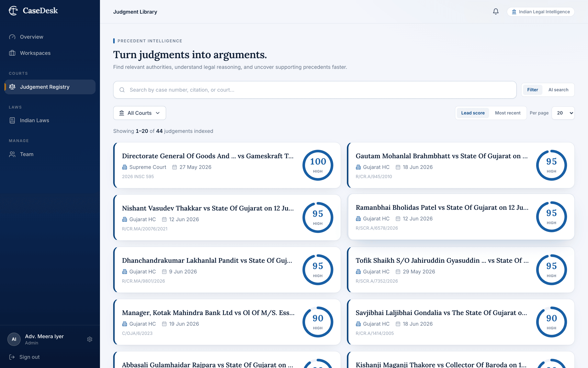This screenshot has width=588, height=368.
Task: Click the court icon on Gautam Mohanlal card
Action: pos(358,167)
